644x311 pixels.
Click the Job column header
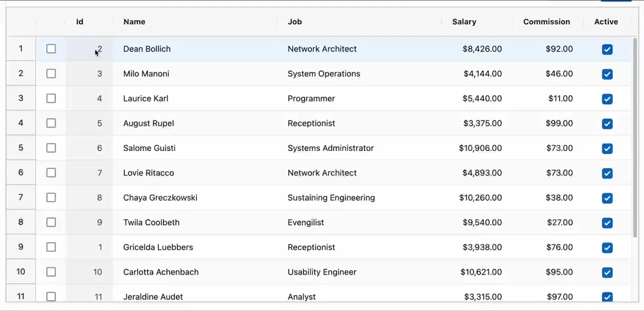coord(295,22)
